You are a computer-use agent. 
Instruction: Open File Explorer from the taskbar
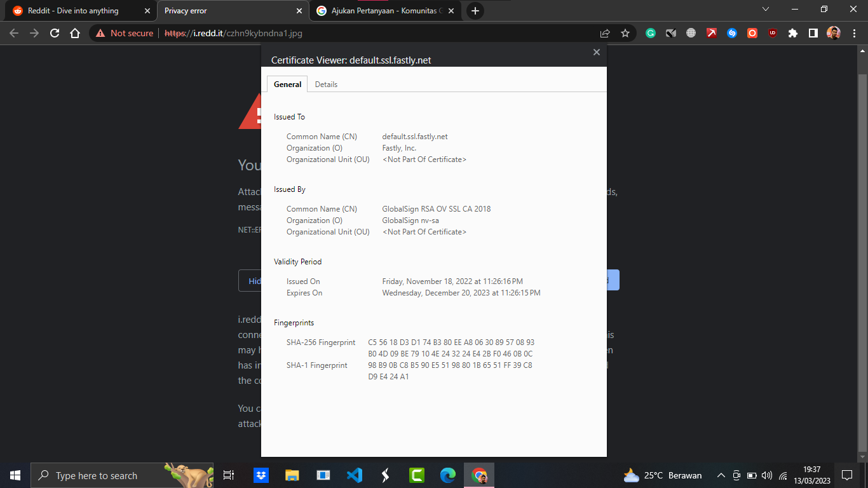pos(292,475)
